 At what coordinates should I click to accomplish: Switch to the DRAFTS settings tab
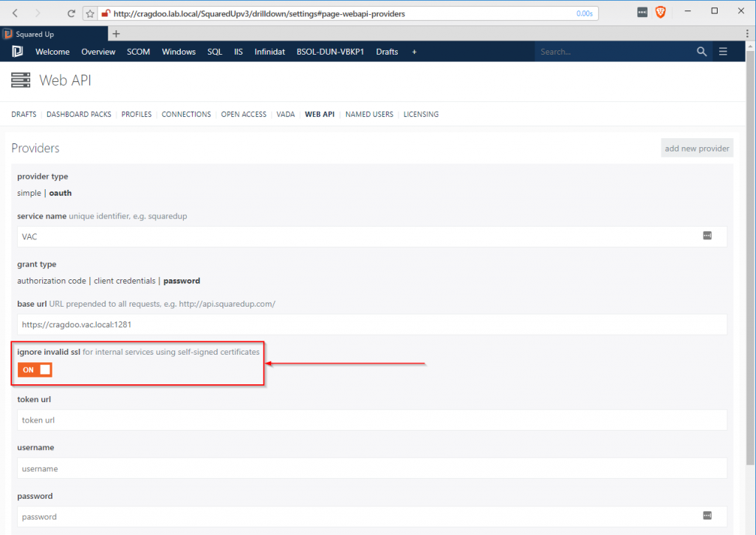point(24,115)
